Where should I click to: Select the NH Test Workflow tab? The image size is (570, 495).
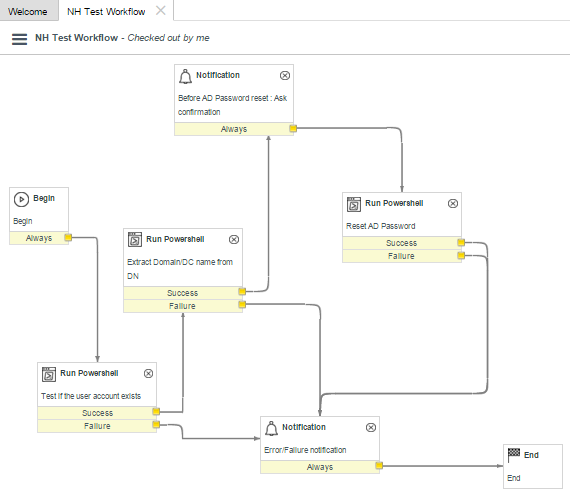(106, 12)
